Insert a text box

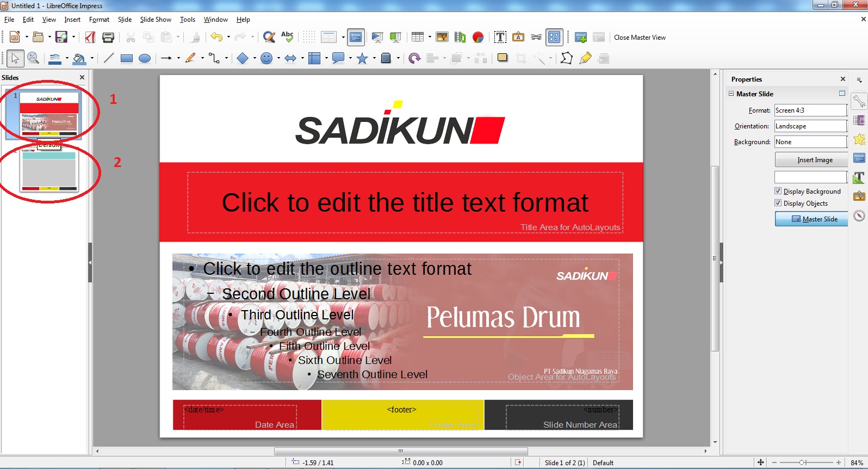click(500, 37)
